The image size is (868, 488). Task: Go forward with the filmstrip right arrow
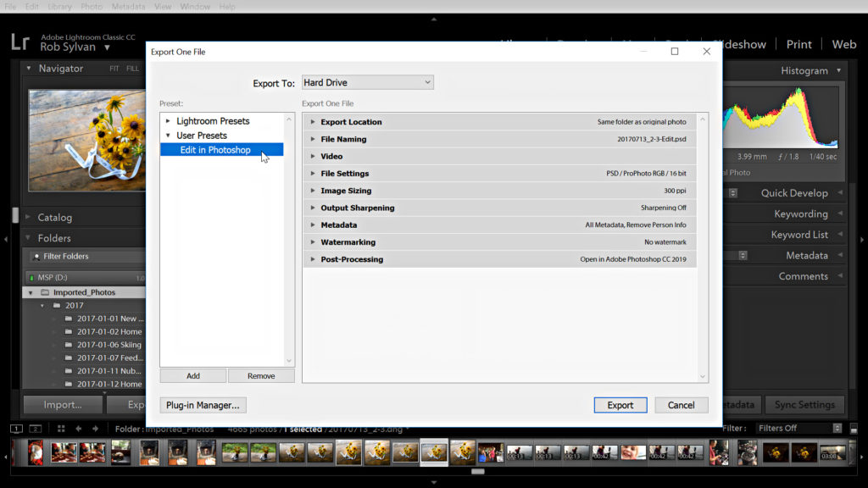pyautogui.click(x=95, y=429)
